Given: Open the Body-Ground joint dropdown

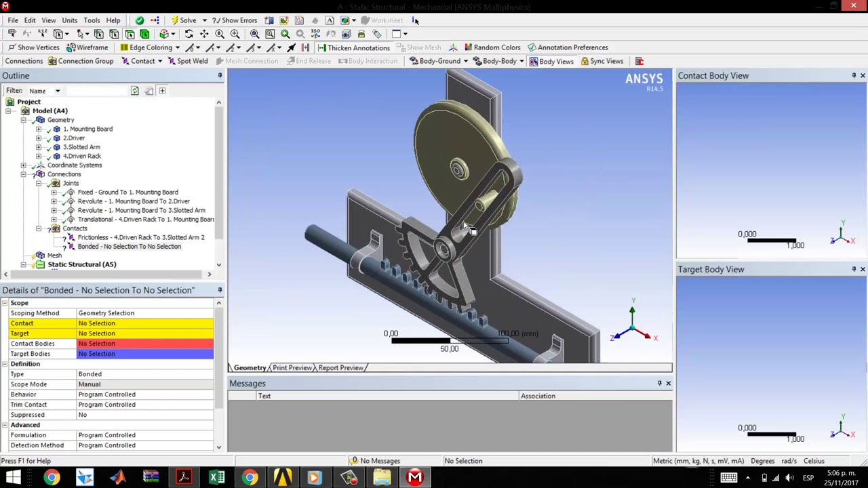Looking at the screenshot, I should pos(465,61).
